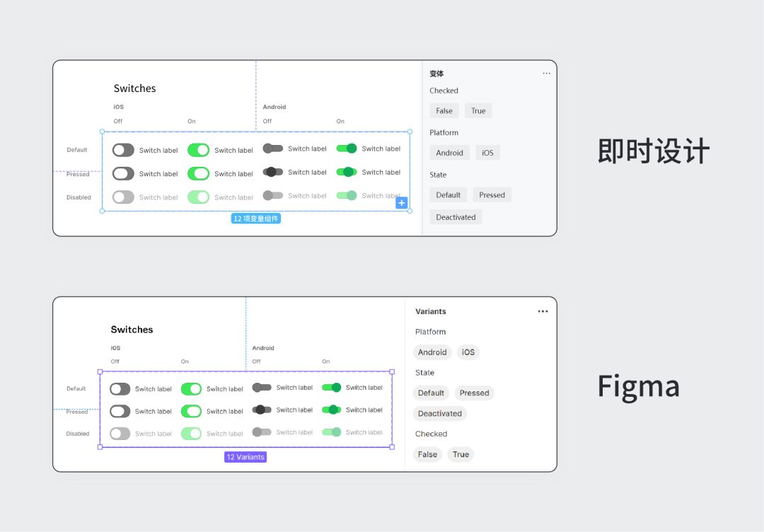764x532 pixels.
Task: Select Android chip in Figma Variants panel
Action: (x=432, y=352)
